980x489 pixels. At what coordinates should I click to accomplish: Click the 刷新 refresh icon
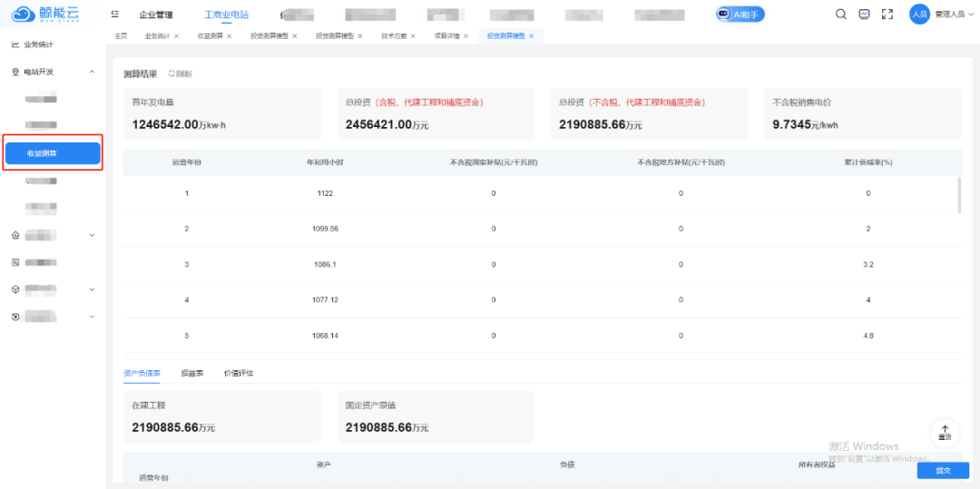(179, 73)
